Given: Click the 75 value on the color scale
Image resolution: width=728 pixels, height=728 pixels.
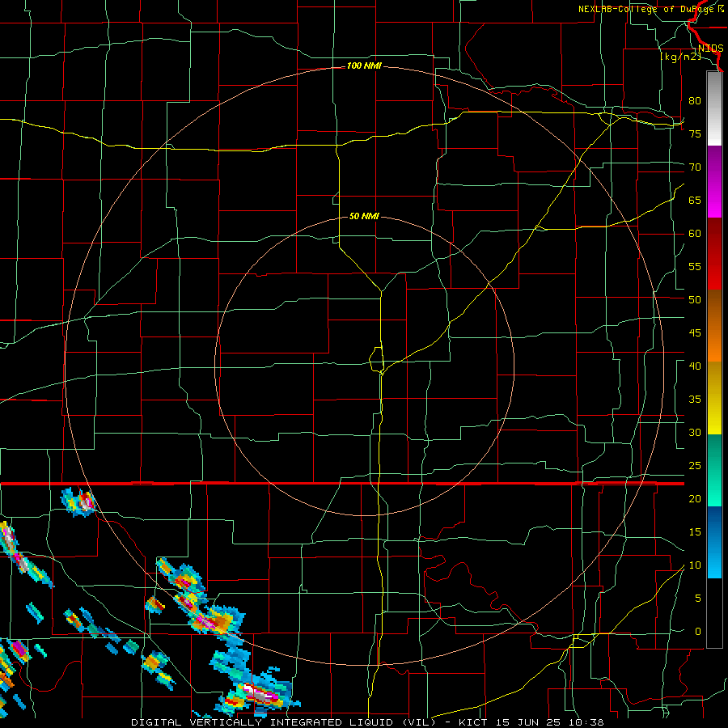Looking at the screenshot, I should click(x=695, y=133).
